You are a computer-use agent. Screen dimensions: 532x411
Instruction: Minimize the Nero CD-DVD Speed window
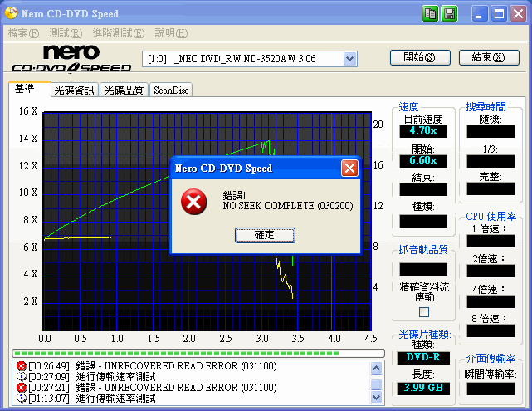click(x=480, y=14)
